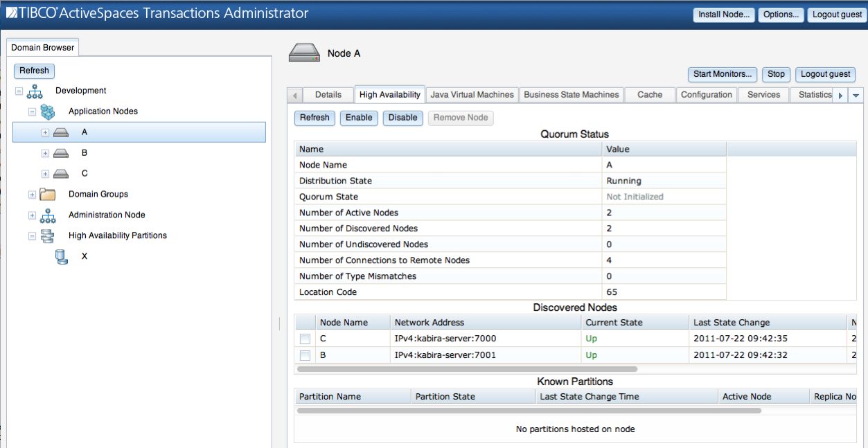Click node B's server icon in the tree
The image size is (868, 448).
(61, 152)
